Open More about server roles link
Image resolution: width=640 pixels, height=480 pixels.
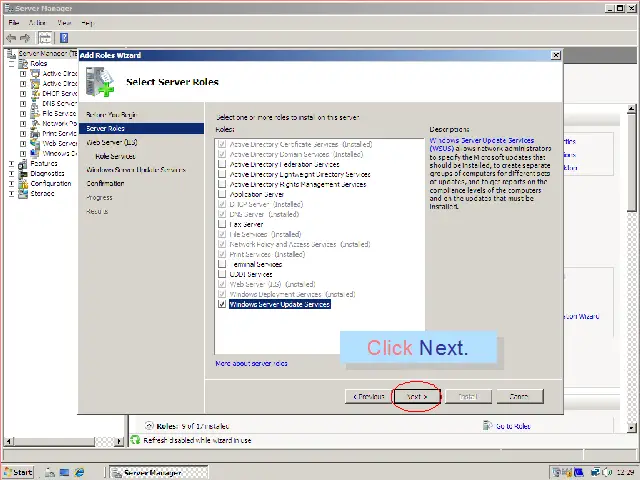pyautogui.click(x=251, y=363)
